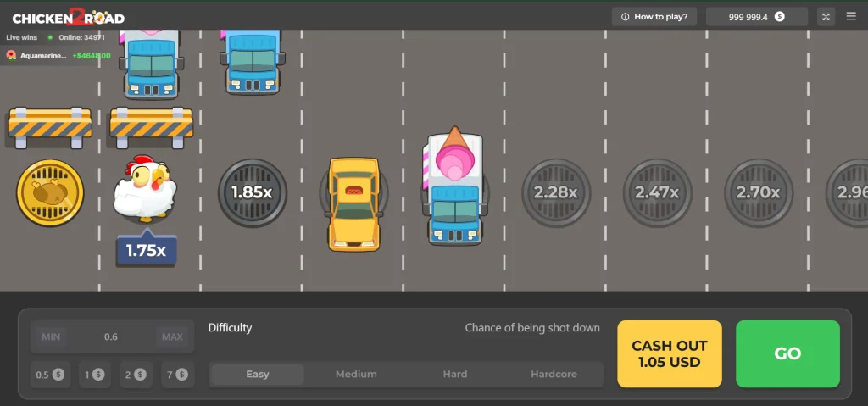This screenshot has width=868, height=406.
Task: Click the dollar coin icon beside balance
Action: (780, 17)
